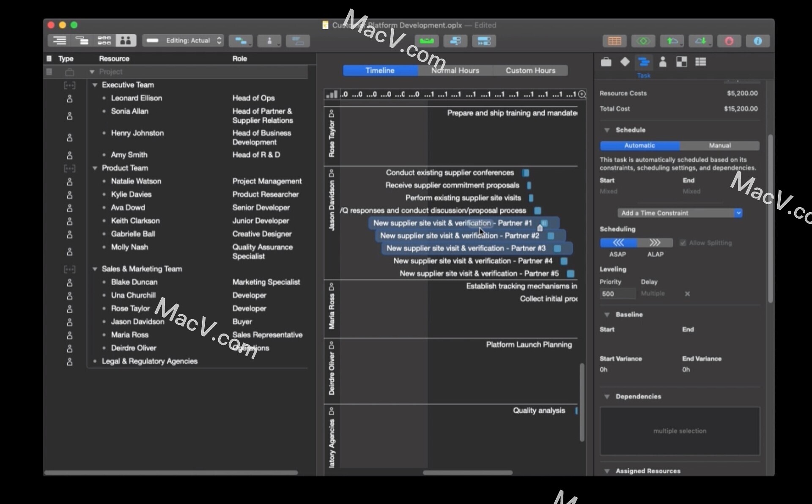Click the Automatic schedule button
Image resolution: width=812 pixels, height=504 pixels.
[640, 145]
